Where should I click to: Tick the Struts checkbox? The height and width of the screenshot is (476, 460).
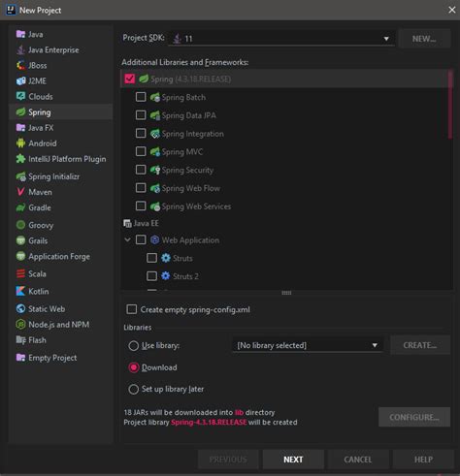(151, 258)
